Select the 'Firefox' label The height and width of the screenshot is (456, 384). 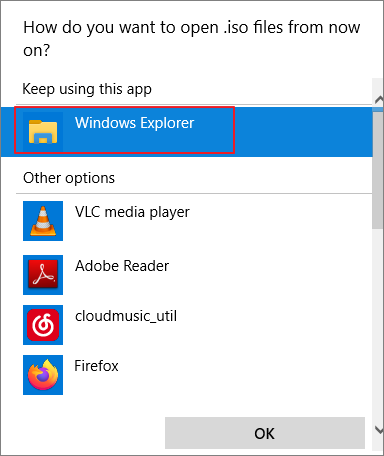coord(96,366)
